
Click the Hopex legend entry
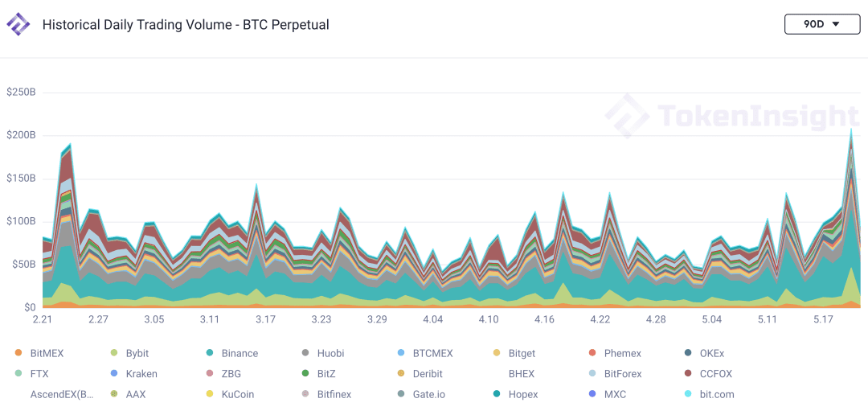[515, 395]
